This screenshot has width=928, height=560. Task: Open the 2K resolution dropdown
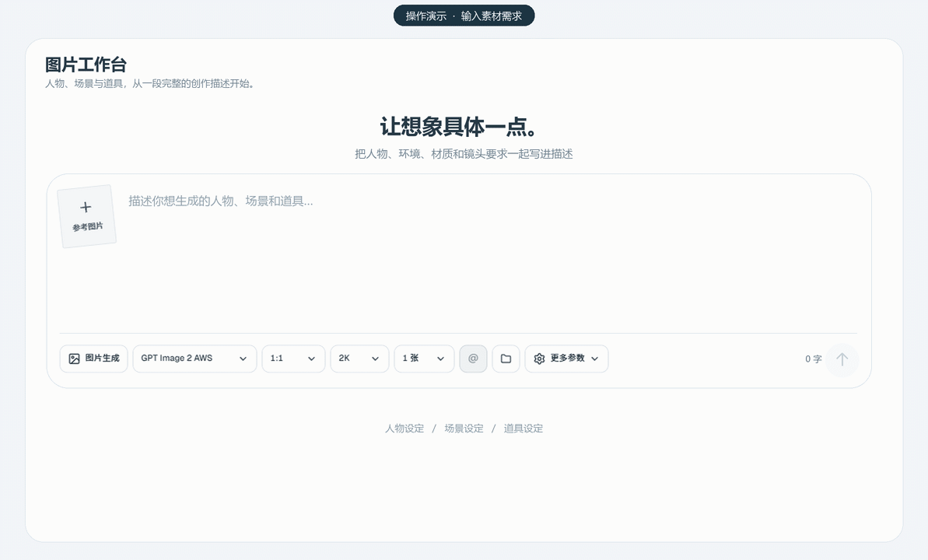click(359, 359)
